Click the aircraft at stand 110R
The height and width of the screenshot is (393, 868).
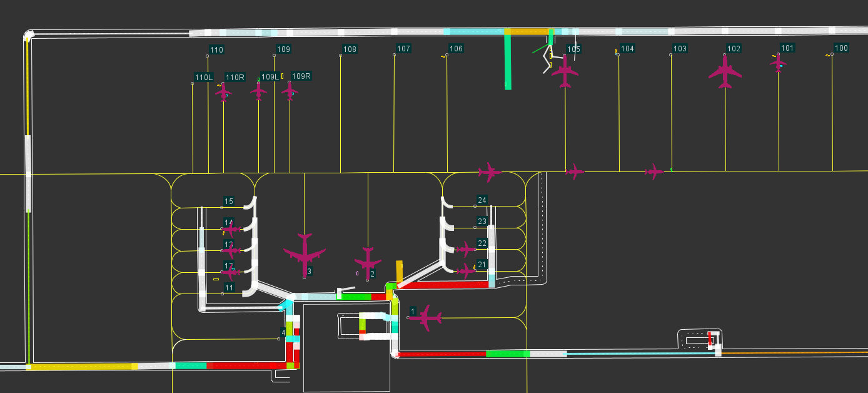pos(223,92)
